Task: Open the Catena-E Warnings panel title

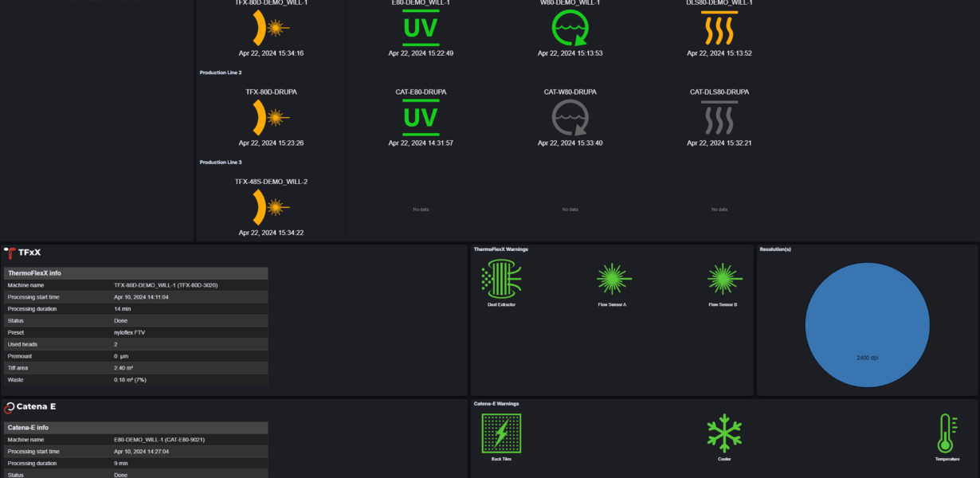Action: 496,404
